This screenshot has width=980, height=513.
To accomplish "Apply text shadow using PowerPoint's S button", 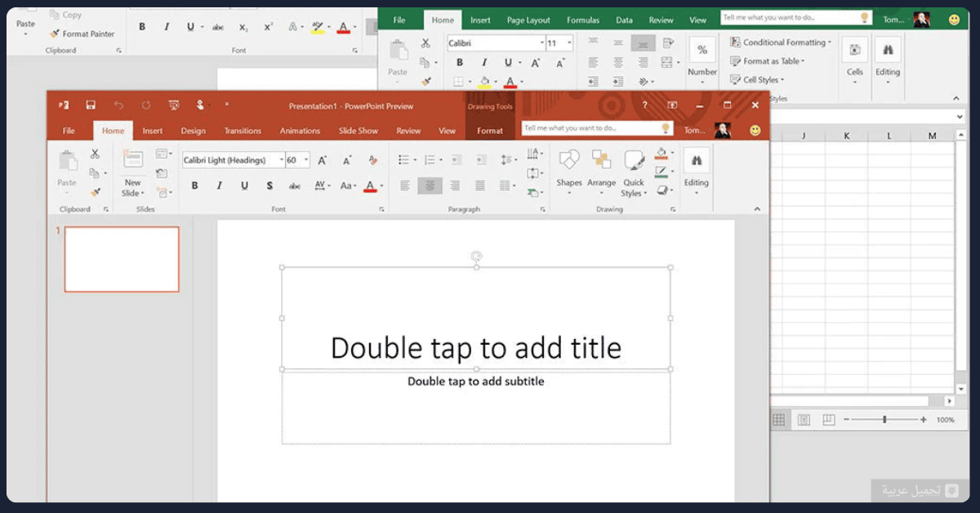I will pos(269,186).
